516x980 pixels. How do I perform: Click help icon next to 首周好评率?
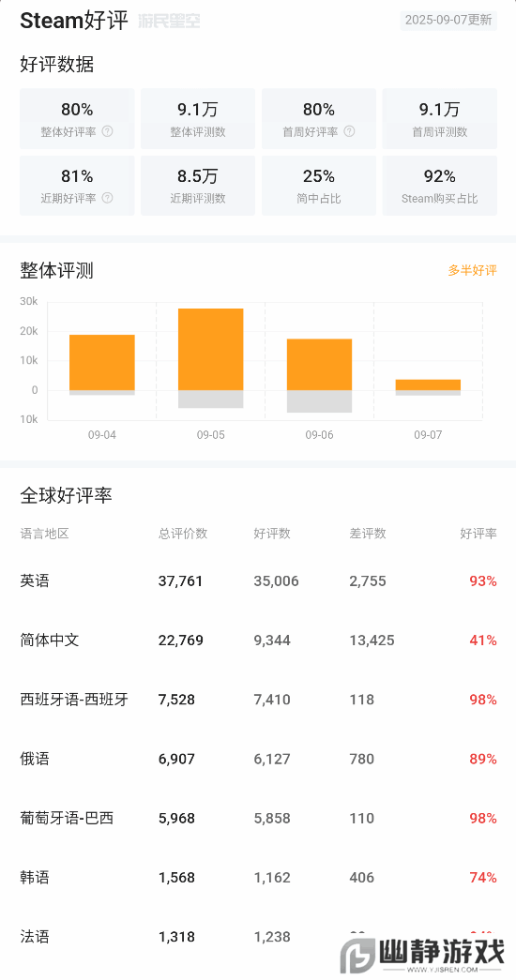click(x=350, y=132)
